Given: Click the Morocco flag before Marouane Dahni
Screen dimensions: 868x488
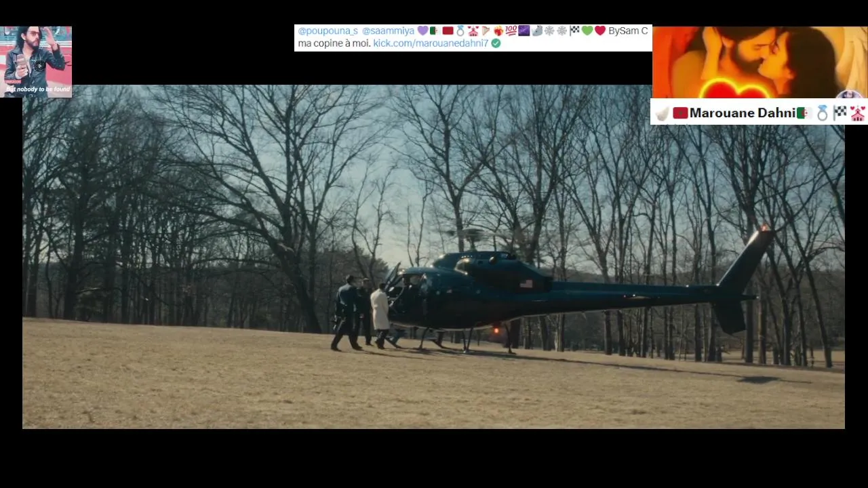Looking at the screenshot, I should point(680,113).
